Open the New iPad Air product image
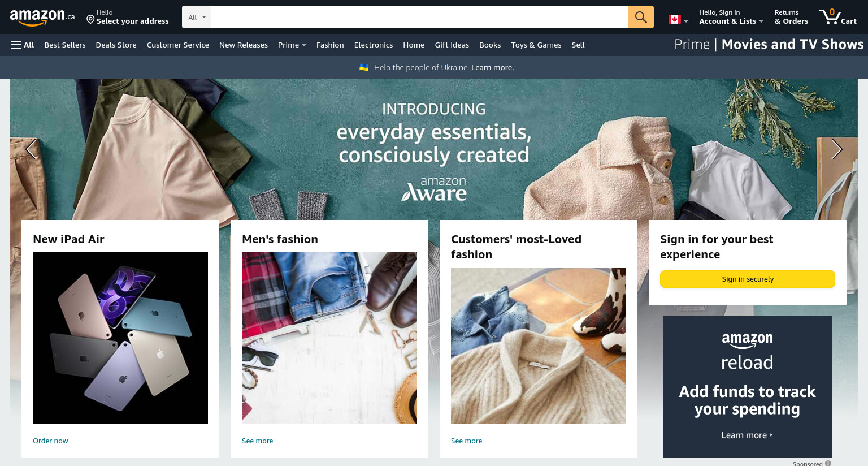 pyautogui.click(x=120, y=338)
